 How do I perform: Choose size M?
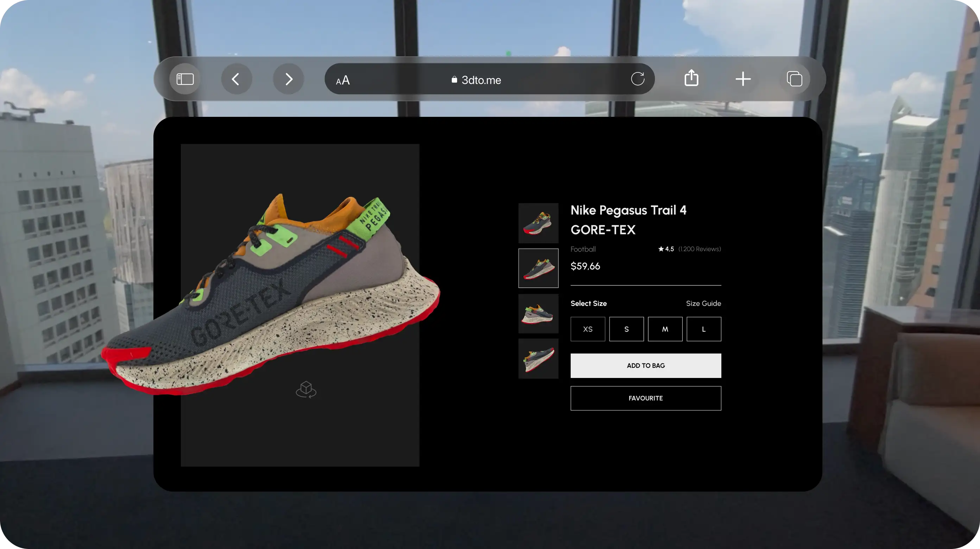(665, 329)
